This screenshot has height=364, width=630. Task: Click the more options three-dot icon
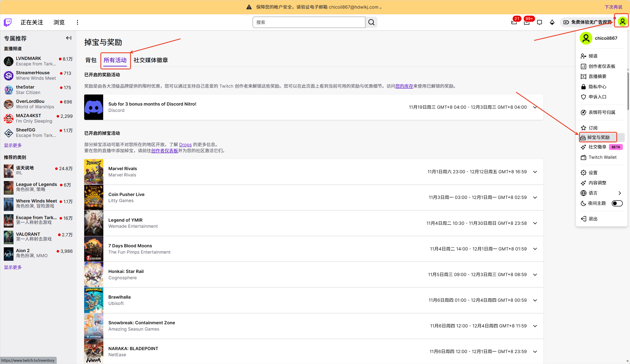pos(77,22)
